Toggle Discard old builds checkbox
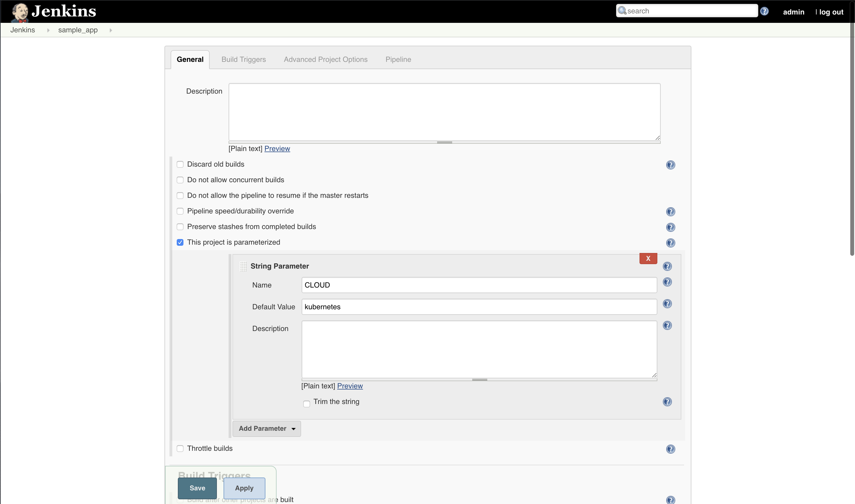Image resolution: width=855 pixels, height=504 pixels. pyautogui.click(x=180, y=164)
